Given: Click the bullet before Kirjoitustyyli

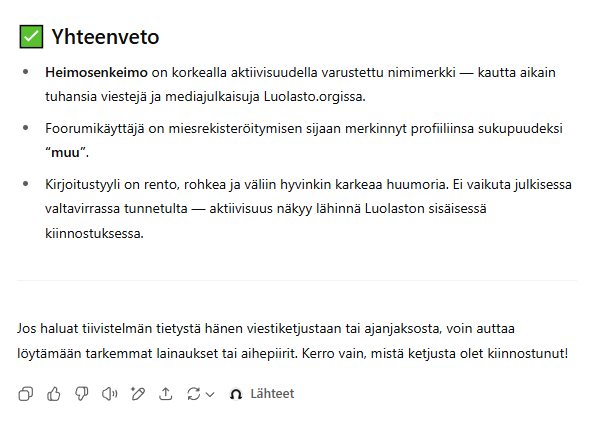Looking at the screenshot, I should 26,184.
